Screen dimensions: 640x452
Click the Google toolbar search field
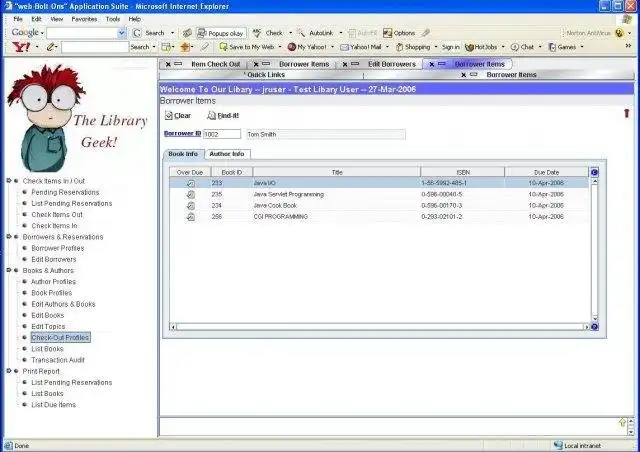[82, 33]
